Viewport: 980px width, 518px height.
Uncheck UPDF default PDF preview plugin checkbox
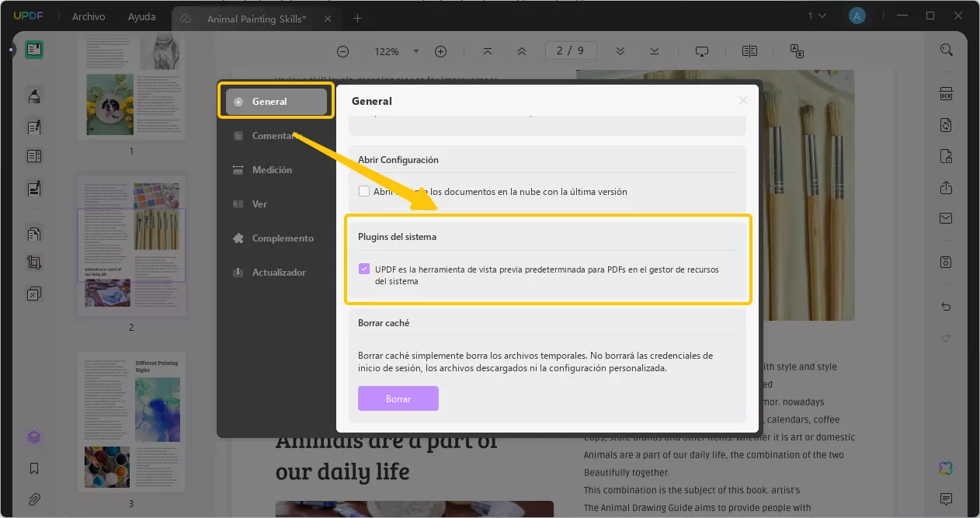[x=364, y=269]
